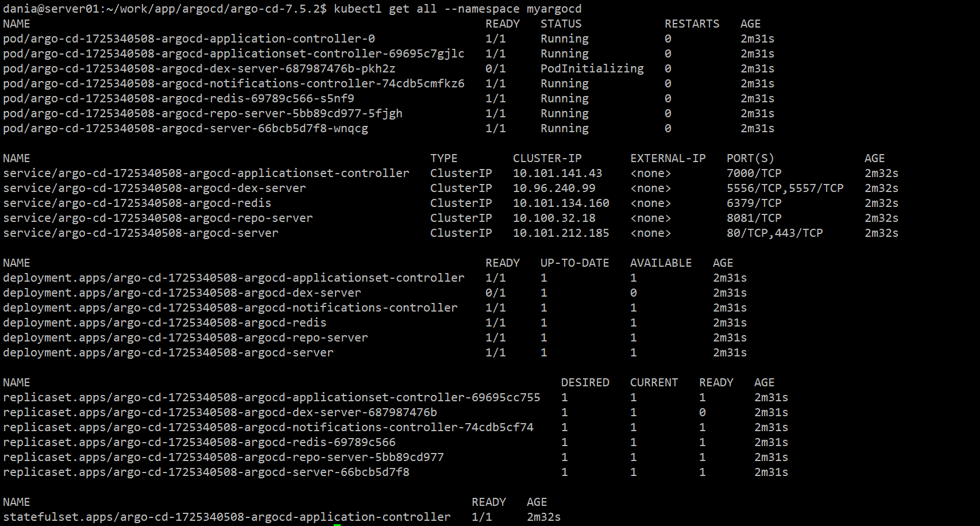Viewport: 980px width, 526px height.
Task: Click the CURRENT column header
Action: 654,382
